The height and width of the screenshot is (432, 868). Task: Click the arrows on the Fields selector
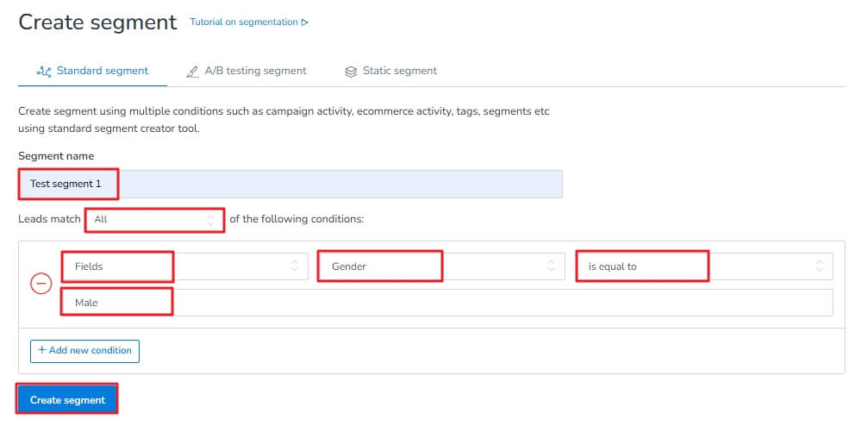[294, 266]
